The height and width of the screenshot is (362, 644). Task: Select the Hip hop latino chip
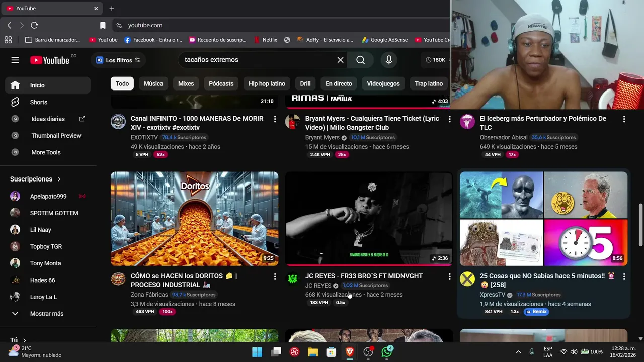point(267,83)
